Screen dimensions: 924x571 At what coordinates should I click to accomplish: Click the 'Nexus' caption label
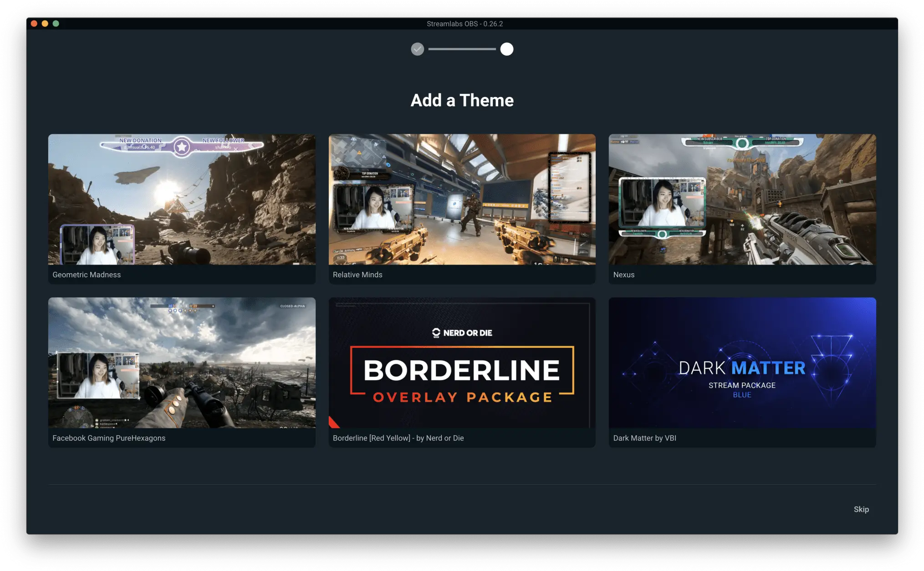tap(623, 275)
